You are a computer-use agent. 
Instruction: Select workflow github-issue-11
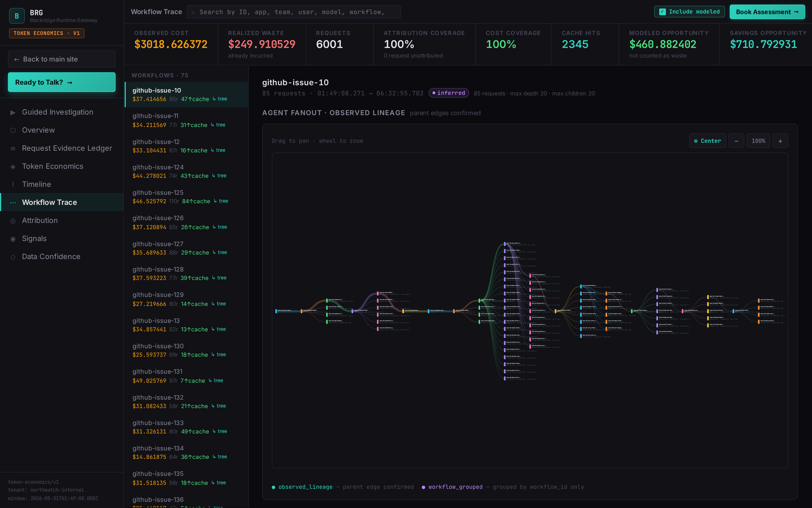coord(187,120)
